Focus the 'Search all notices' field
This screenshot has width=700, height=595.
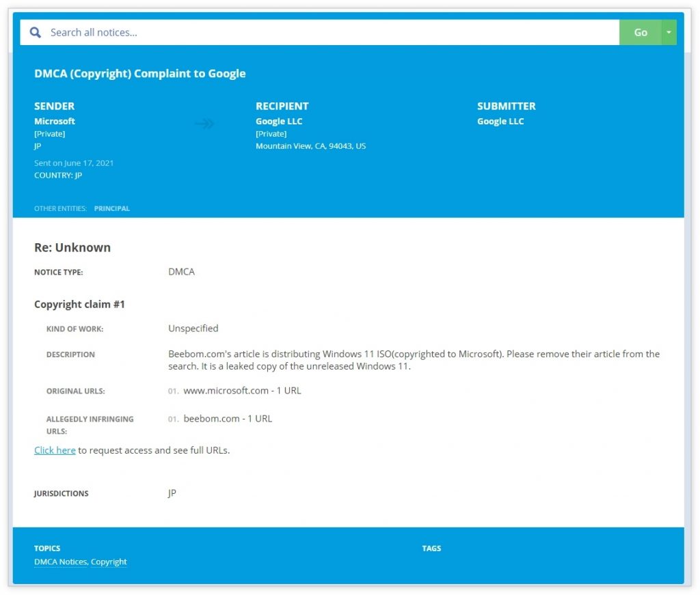(328, 32)
